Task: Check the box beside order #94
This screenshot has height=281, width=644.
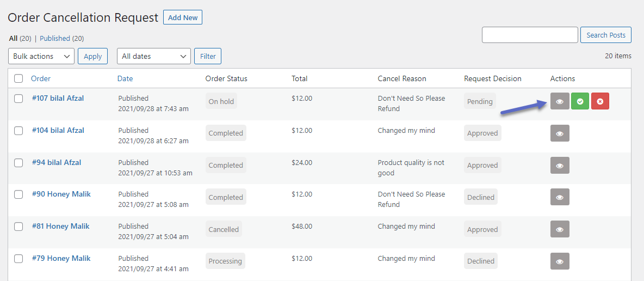Action: coord(18,163)
